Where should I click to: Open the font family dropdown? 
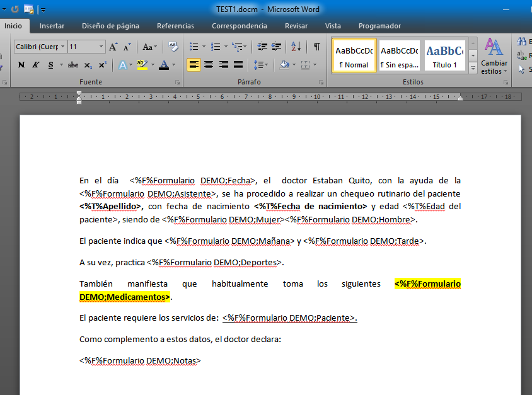(x=62, y=47)
